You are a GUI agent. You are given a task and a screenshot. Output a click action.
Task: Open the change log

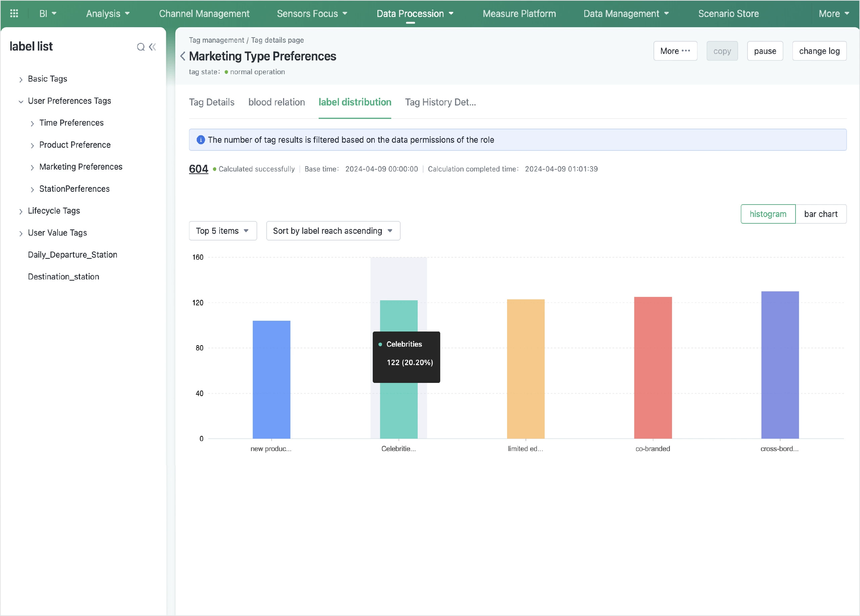[x=819, y=51]
